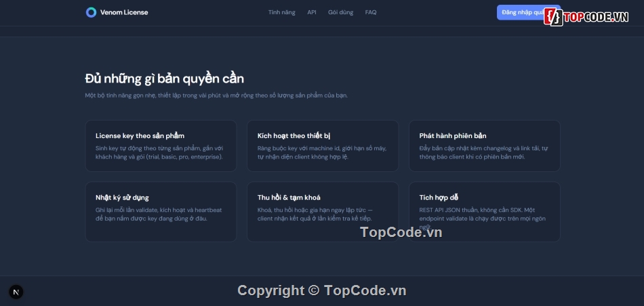Screen dimensions: 644x306
Task: Click description 'Sinh key tự động theo từng sản phẩm'
Action: (x=160, y=152)
